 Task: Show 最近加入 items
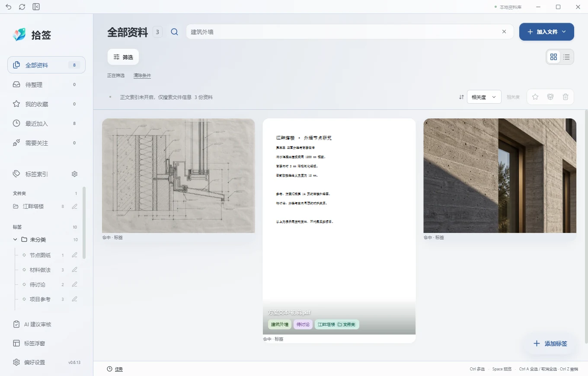46,124
